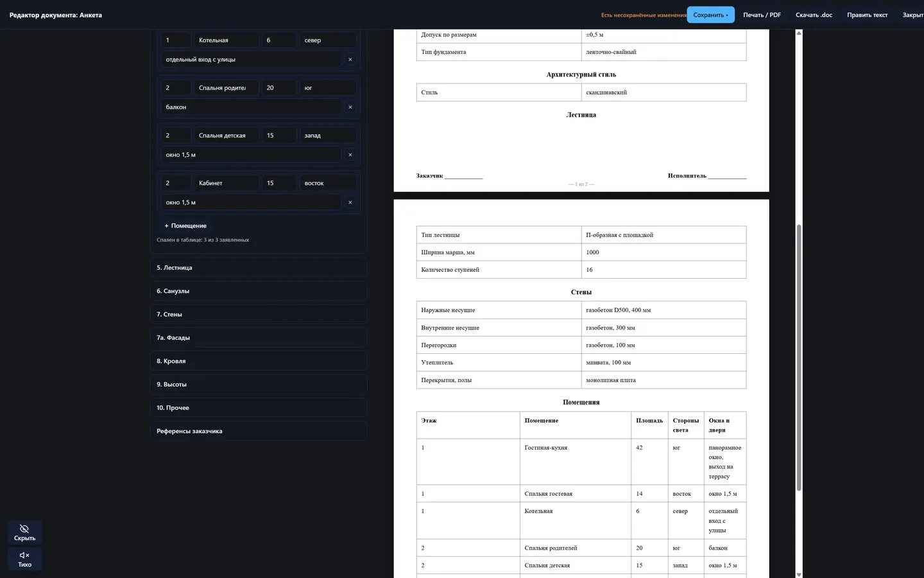924x578 pixels.
Task: Select газобетон D500, 400 мм cell
Action: coord(663,310)
